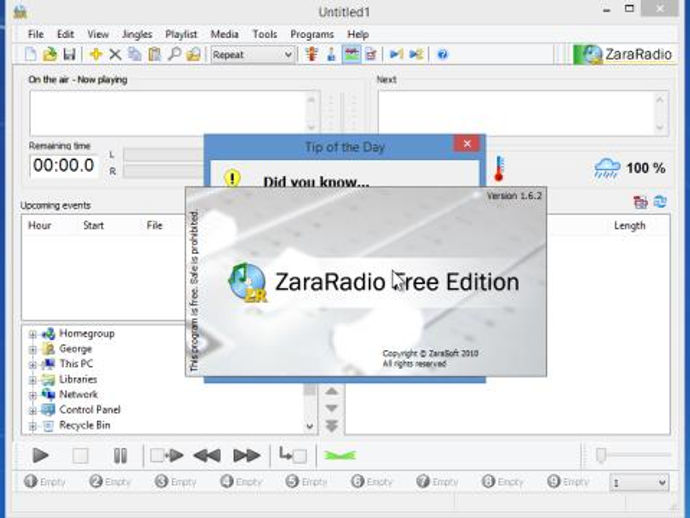Click the New playlist icon
The image size is (690, 518).
30,55
